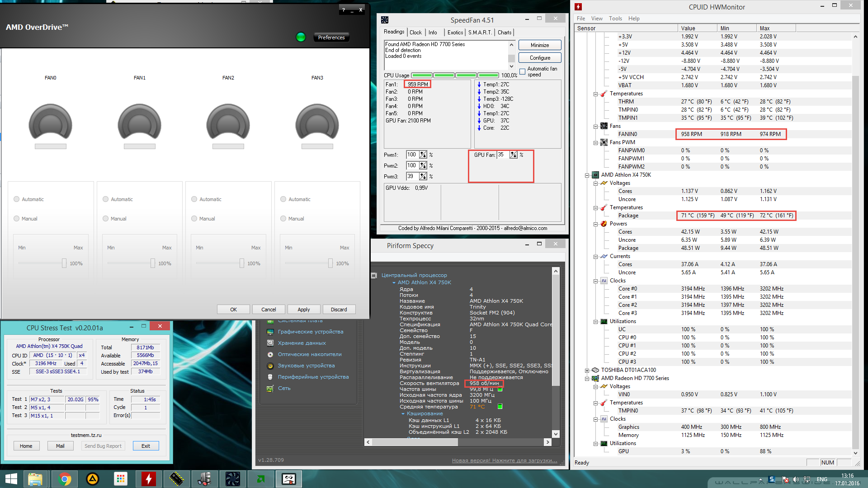Click the AIMP taskbar icon
868x488 pixels.
click(93, 479)
